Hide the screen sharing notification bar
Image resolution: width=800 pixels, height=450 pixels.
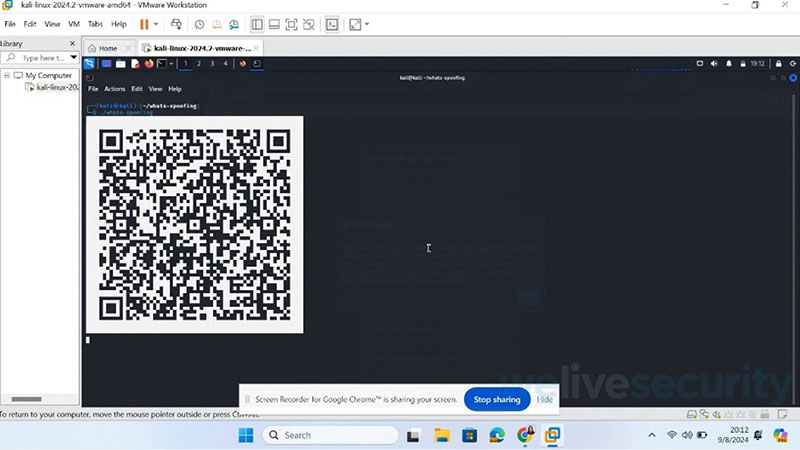[545, 399]
